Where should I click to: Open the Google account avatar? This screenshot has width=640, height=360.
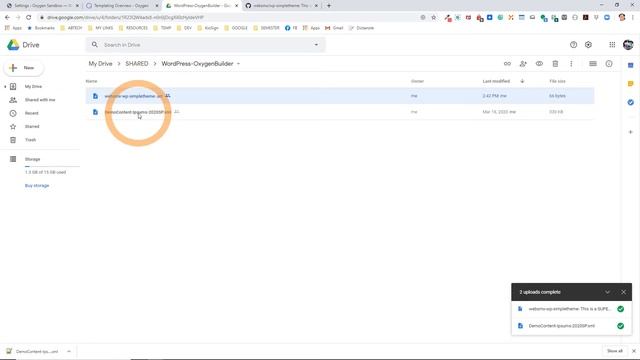(628, 45)
